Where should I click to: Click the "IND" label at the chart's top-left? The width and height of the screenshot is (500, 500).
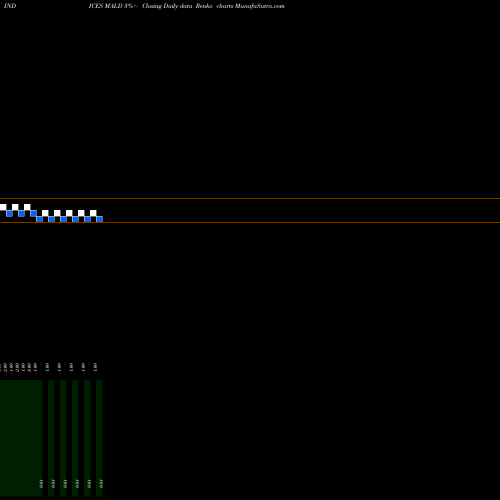[x=10, y=6]
